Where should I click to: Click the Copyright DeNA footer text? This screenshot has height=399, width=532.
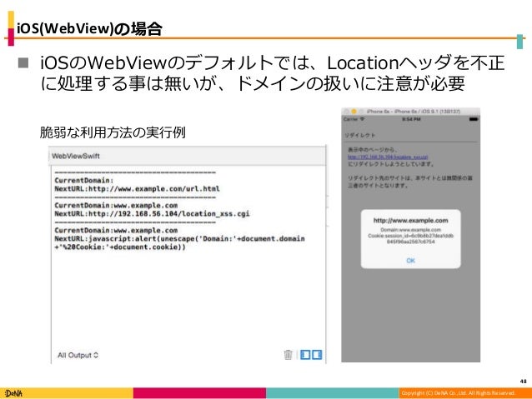point(458,393)
